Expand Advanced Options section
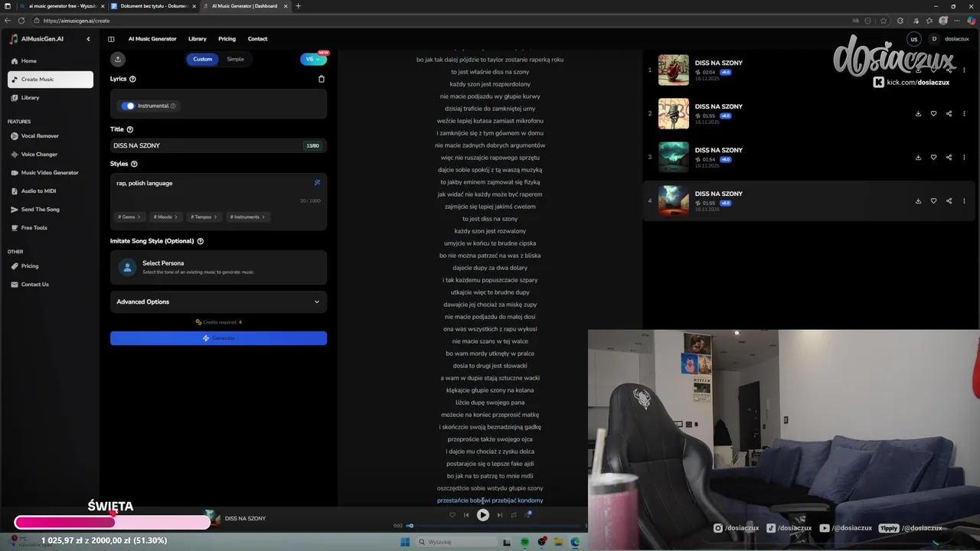The width and height of the screenshot is (980, 551). [218, 302]
